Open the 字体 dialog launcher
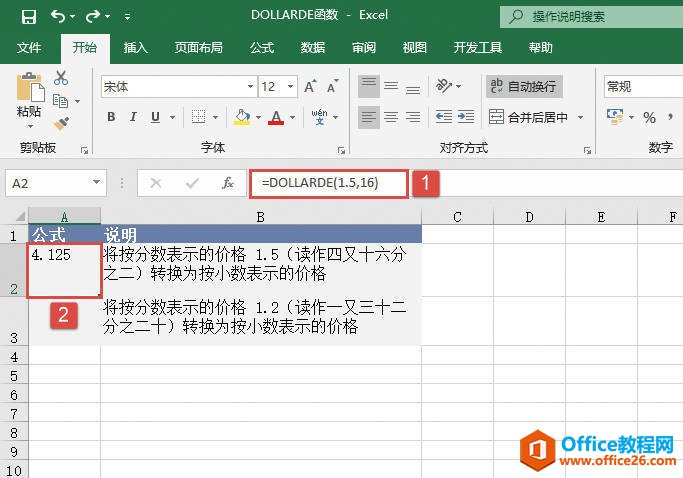683x478 pixels. (x=341, y=150)
